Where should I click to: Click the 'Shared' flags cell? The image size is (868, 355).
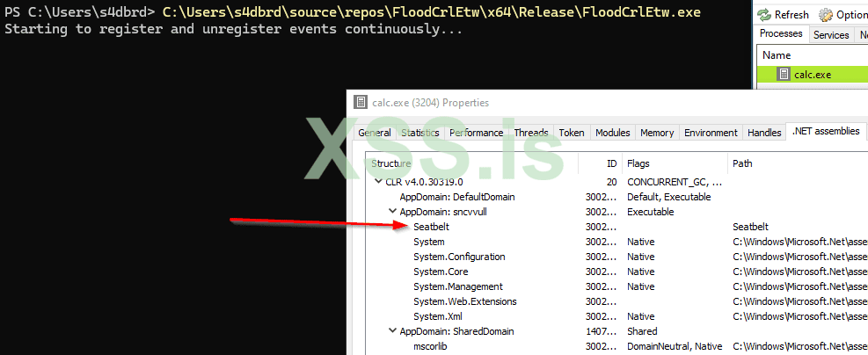pos(642,331)
